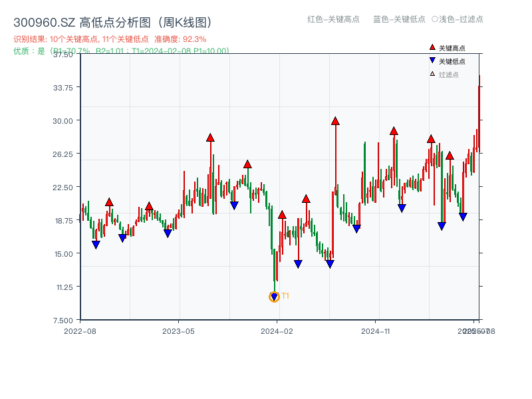Click the blue 关键低点 legend triangle
The height and width of the screenshot is (399, 532).
432,61
